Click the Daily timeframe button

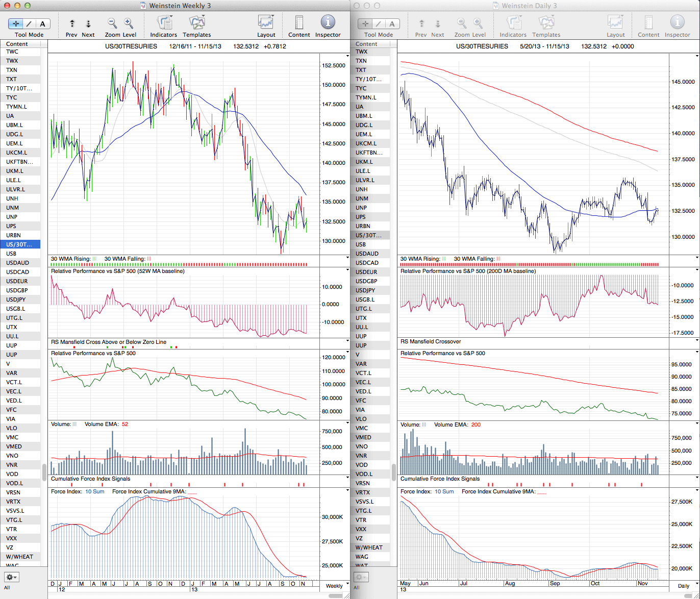pos(683,586)
